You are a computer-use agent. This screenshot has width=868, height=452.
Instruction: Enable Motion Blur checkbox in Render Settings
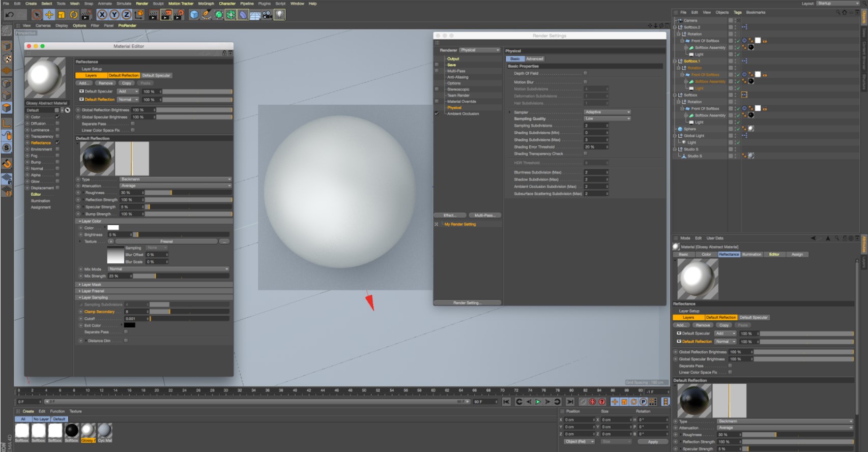tap(585, 81)
